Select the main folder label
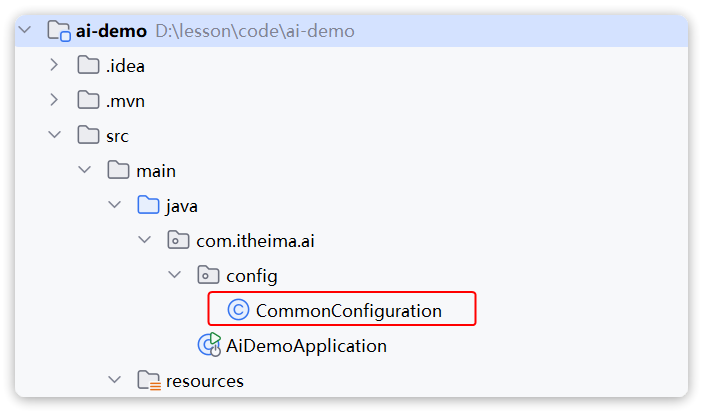Viewport: 703px width, 414px height. tap(156, 171)
